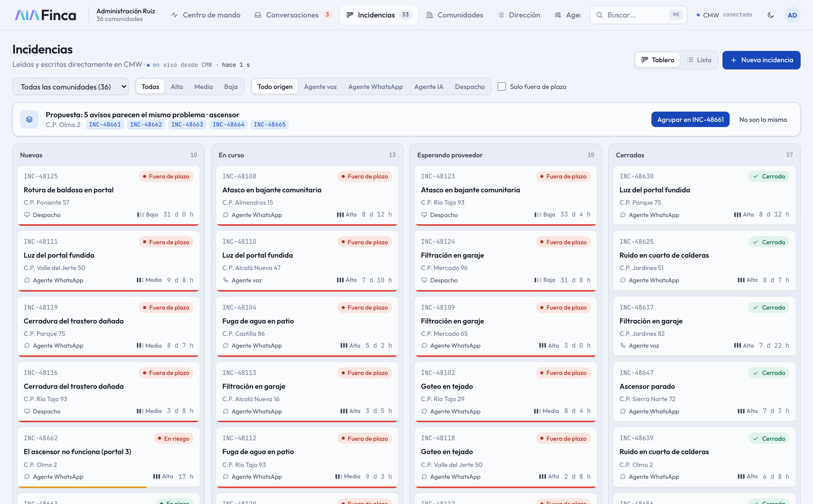The image size is (813, 504).
Task: Click the WhatsApp icon on INC-48111 card
Action: point(27,280)
